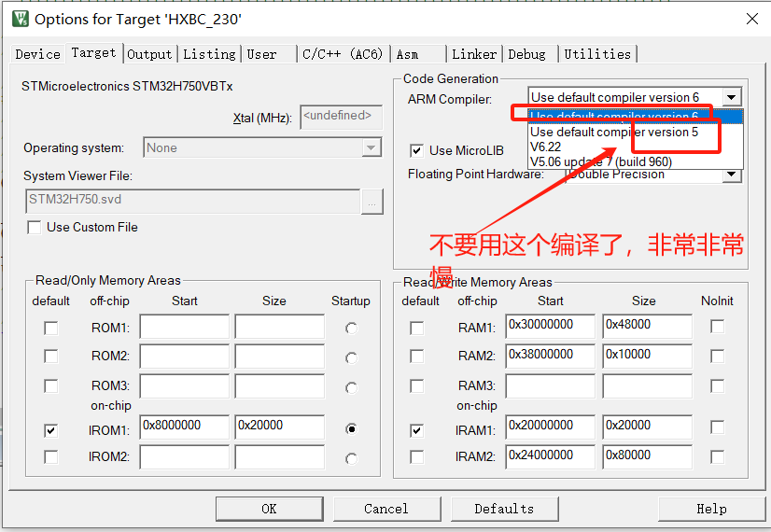This screenshot has height=532, width=771.
Task: Confirm settings with the OK button
Action: click(270, 509)
